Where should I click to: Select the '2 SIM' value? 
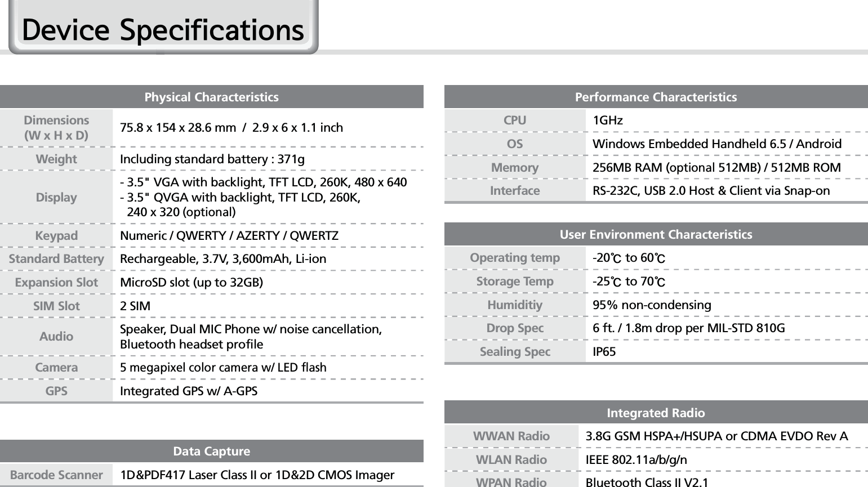(135, 306)
